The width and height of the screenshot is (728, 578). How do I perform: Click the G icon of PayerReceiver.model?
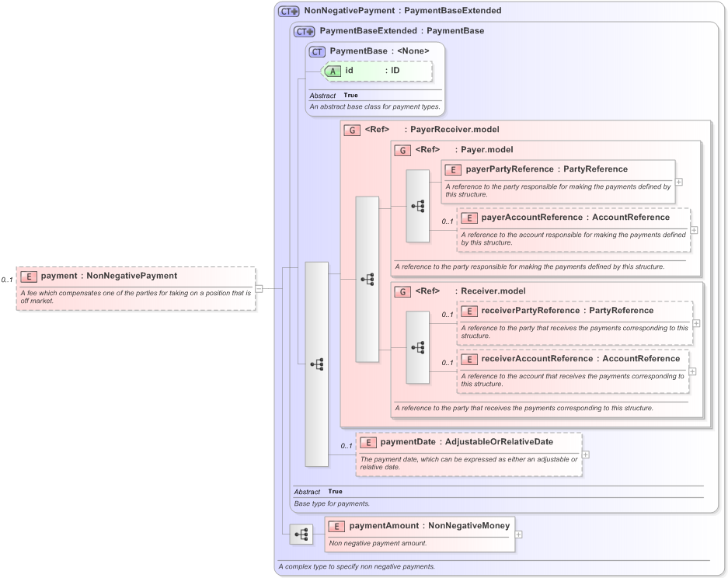352,130
